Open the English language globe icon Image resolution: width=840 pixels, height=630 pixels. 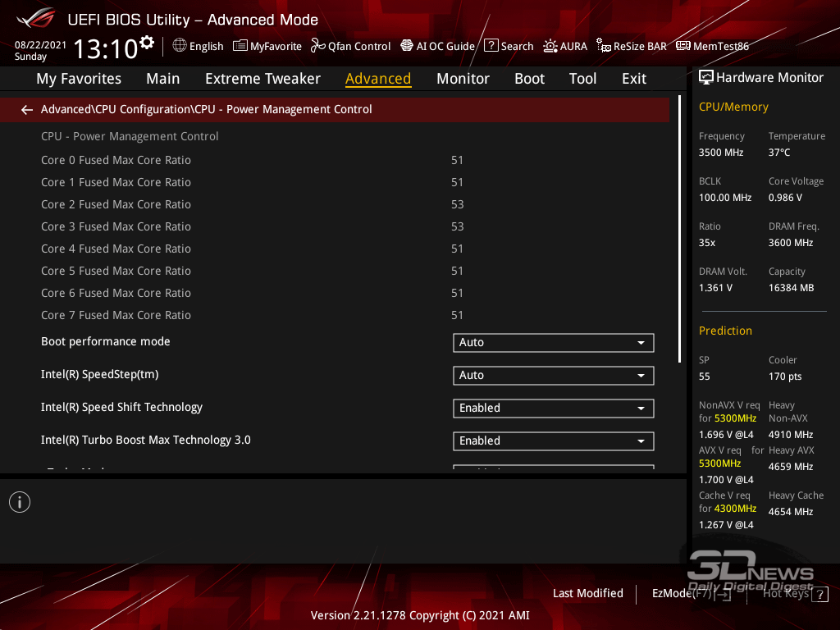180,46
